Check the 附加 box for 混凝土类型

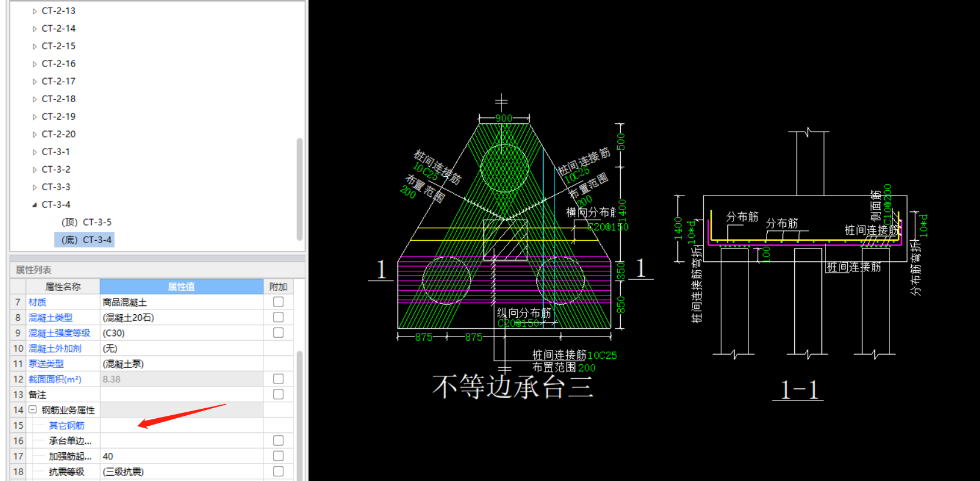coord(278,317)
